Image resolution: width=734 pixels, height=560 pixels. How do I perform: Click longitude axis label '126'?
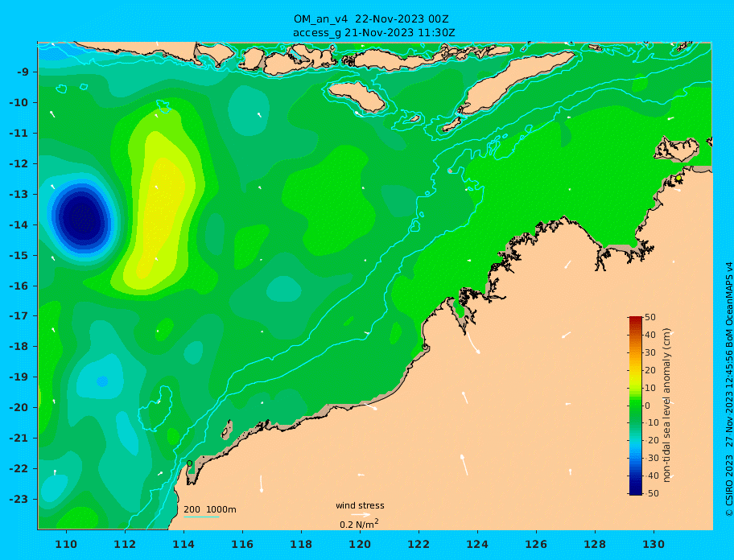click(536, 544)
